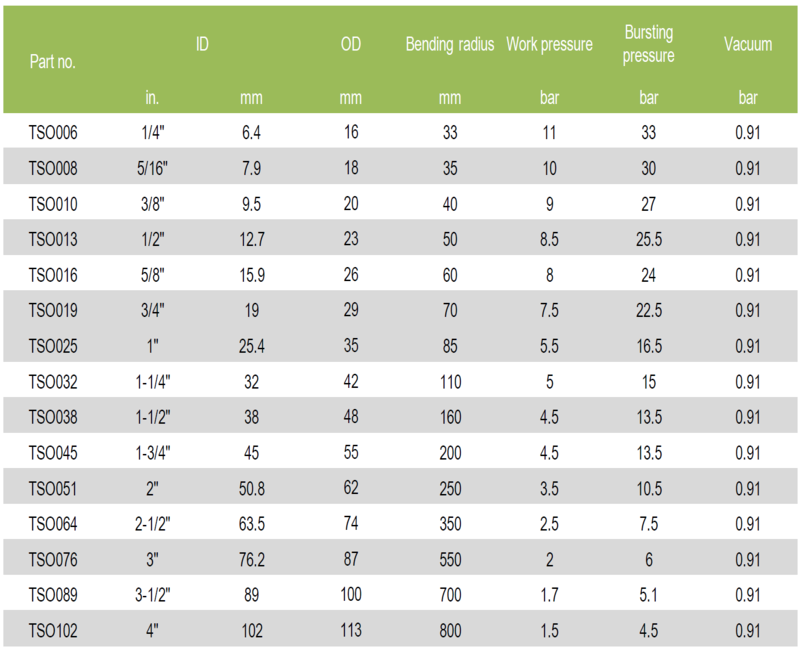The width and height of the screenshot is (800, 650).
Task: Select part number TSO076
Action: [x=53, y=560]
